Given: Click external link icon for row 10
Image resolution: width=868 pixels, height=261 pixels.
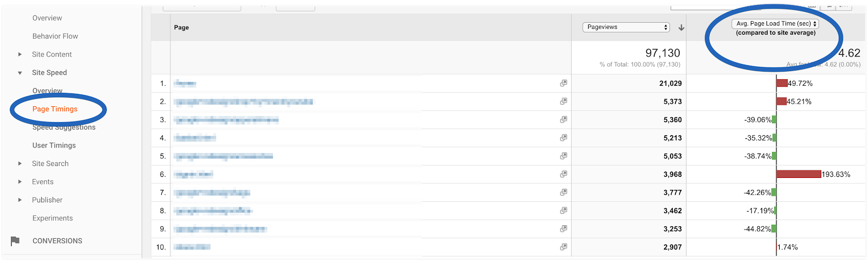Looking at the screenshot, I should point(564,247).
